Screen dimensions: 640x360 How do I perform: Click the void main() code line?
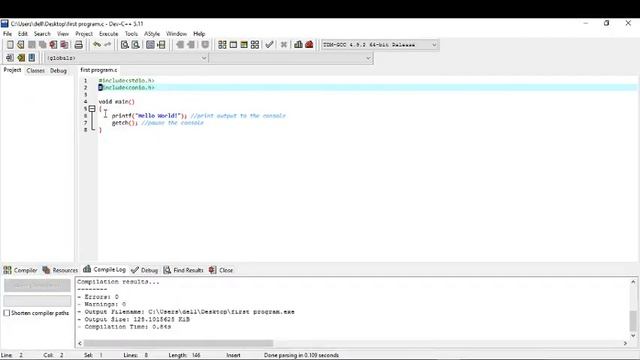pos(116,102)
